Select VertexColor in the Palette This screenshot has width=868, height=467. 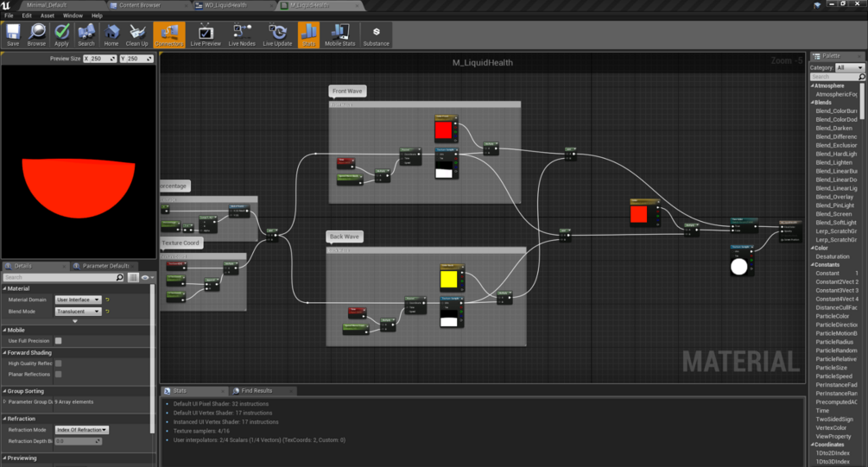coord(831,427)
